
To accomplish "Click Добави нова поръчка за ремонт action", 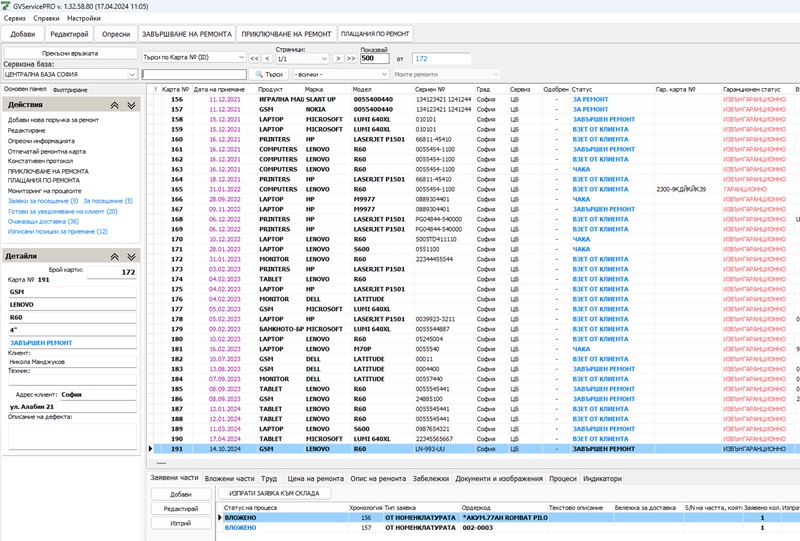I will [53, 120].
